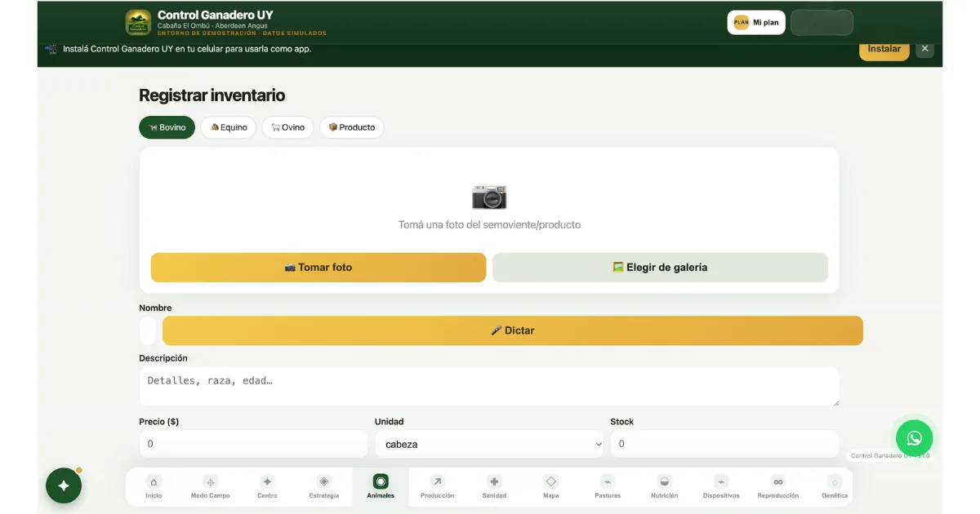980x514 pixels.
Task: Focus the Nombre input field
Action: [x=147, y=330]
